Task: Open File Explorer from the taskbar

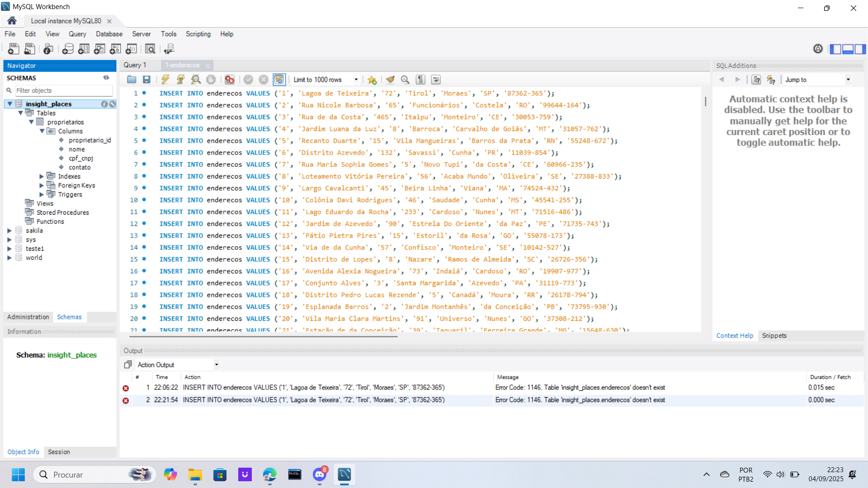Action: click(x=195, y=474)
